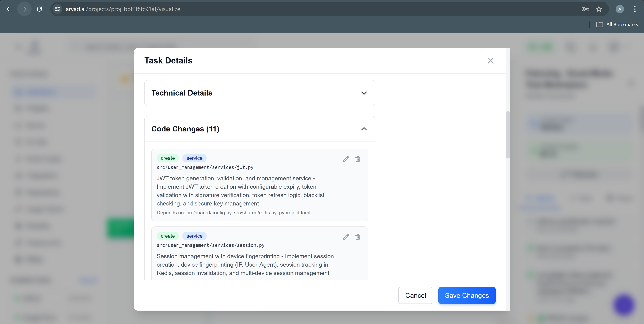Click the Technical Details heading
This screenshot has height=324, width=644.
coord(182,93)
